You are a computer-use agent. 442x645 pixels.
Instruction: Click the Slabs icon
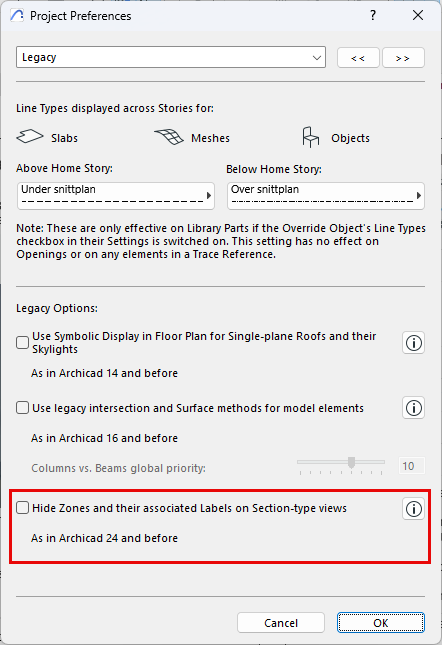(x=30, y=136)
